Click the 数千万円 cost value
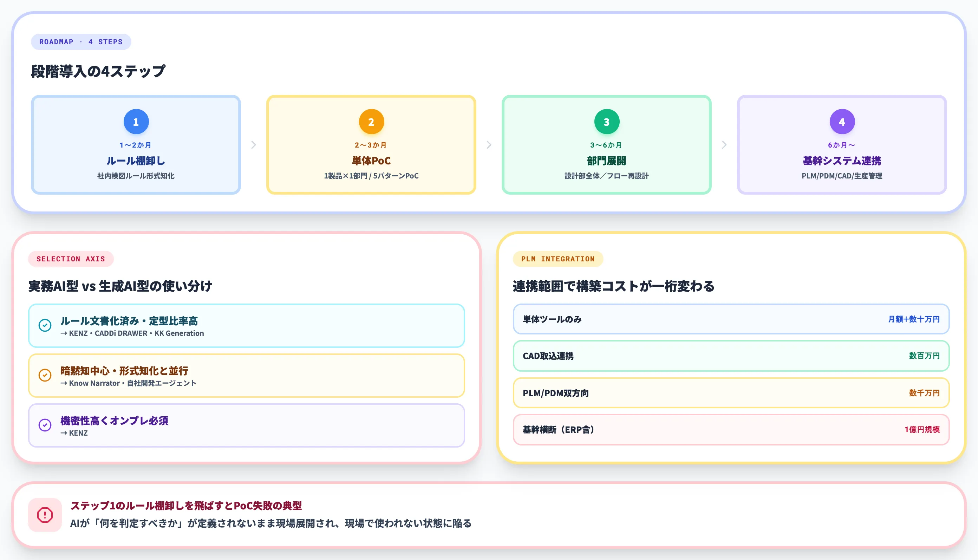 click(924, 393)
